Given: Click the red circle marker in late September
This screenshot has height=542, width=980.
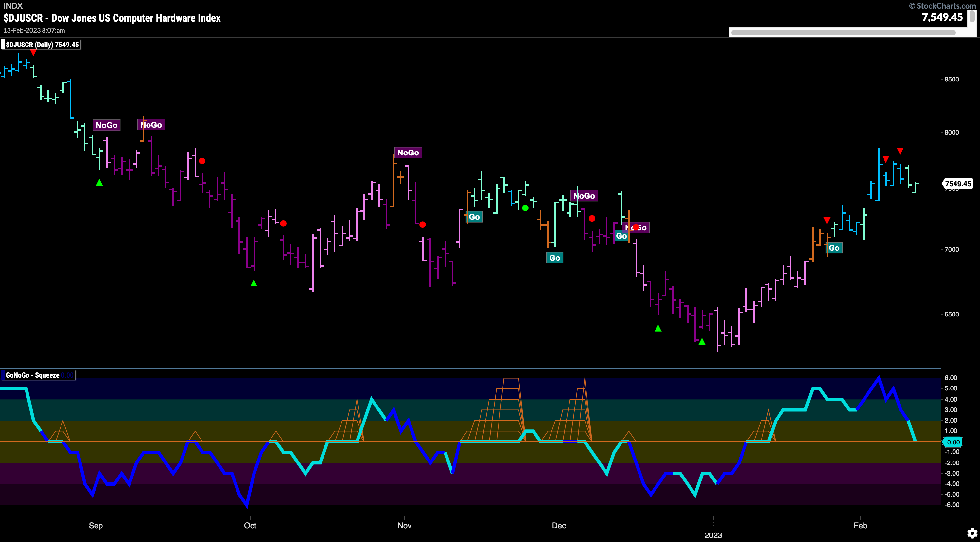Looking at the screenshot, I should point(202,161).
